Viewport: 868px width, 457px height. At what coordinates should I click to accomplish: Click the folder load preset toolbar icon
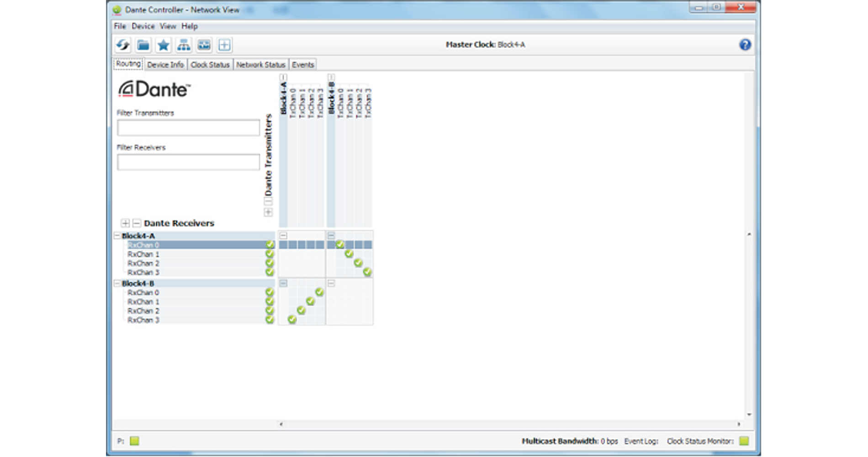[x=143, y=45]
